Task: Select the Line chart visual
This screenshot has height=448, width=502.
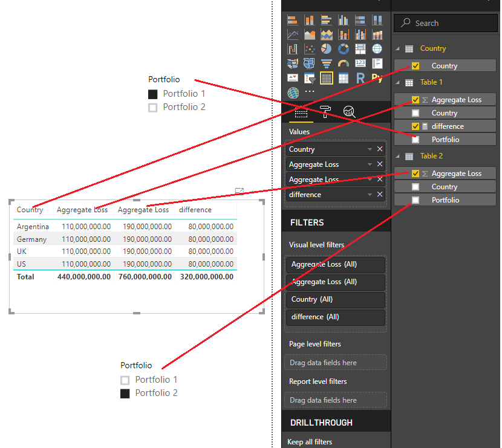Action: coord(292,34)
